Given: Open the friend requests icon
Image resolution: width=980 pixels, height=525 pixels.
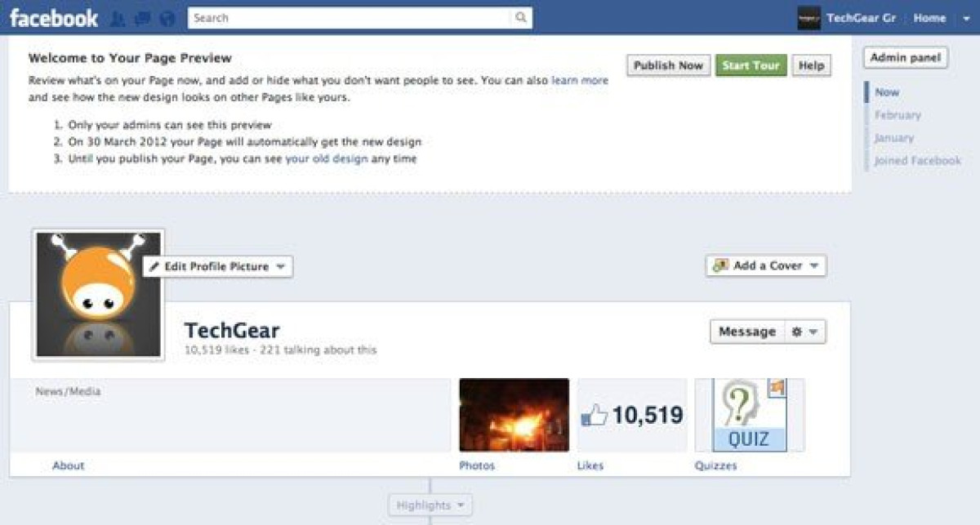Looking at the screenshot, I should click(118, 18).
